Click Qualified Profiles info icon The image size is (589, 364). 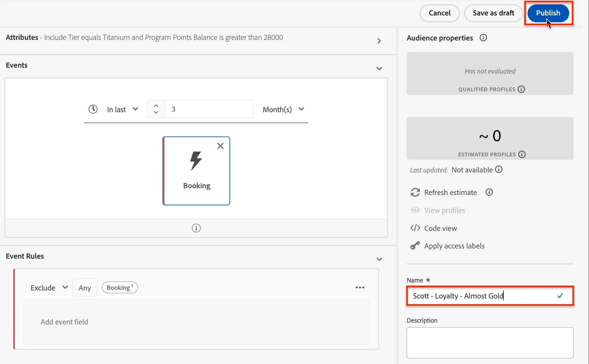[x=521, y=89]
